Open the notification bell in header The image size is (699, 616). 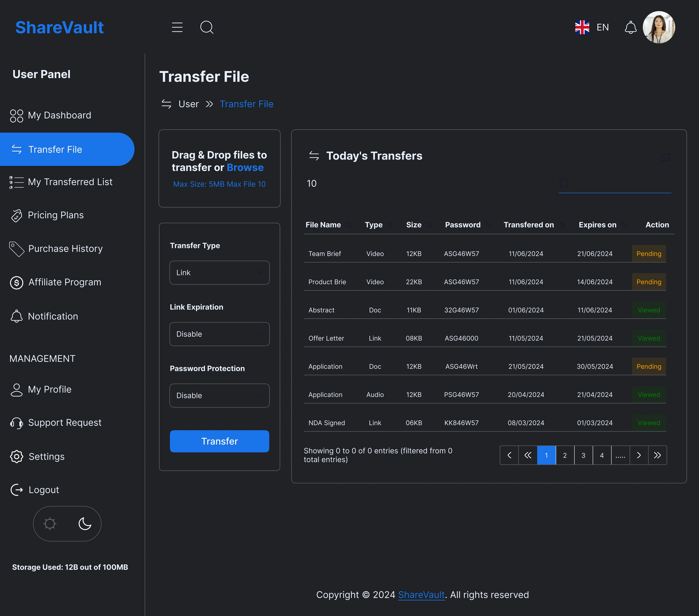631,27
